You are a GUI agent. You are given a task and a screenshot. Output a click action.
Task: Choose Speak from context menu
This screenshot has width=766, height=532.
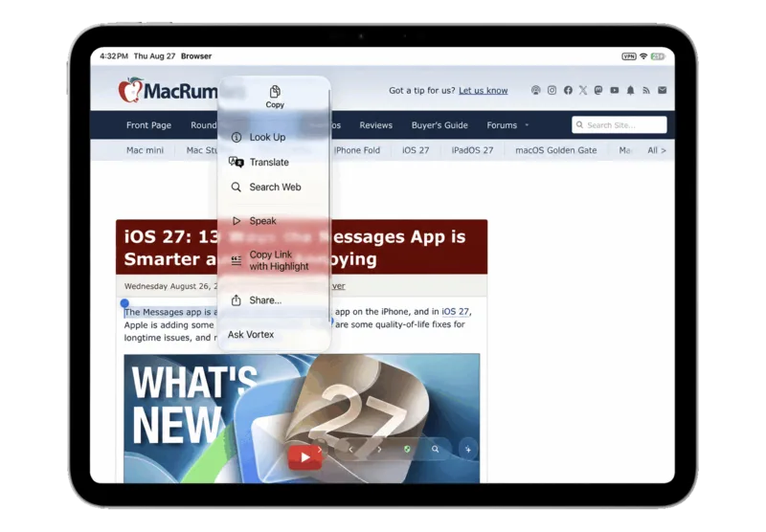[x=262, y=221]
